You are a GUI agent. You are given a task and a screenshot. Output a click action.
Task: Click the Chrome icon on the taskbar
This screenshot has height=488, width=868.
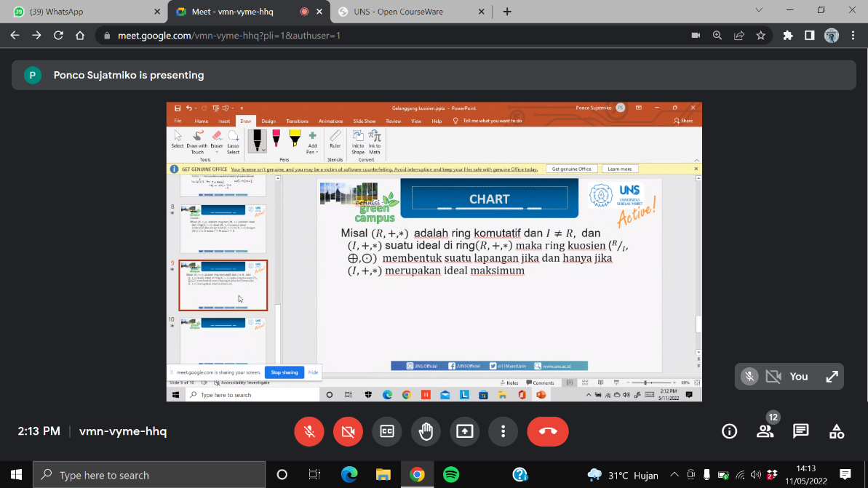click(x=418, y=475)
